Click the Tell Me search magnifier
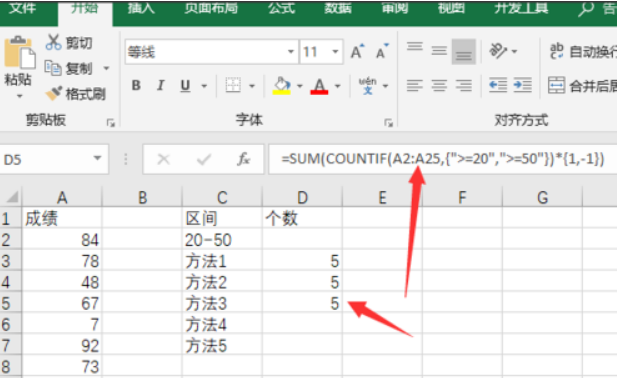Viewport: 617px width, 378px height. (x=586, y=9)
